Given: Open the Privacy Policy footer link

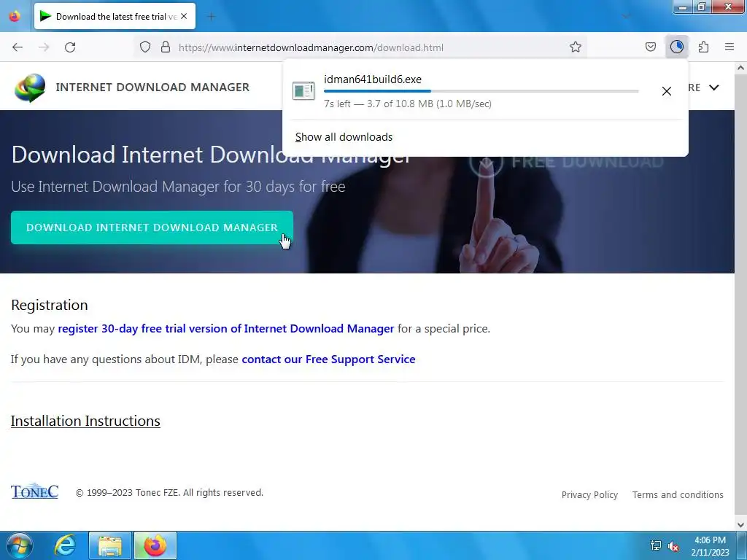Looking at the screenshot, I should point(589,495).
